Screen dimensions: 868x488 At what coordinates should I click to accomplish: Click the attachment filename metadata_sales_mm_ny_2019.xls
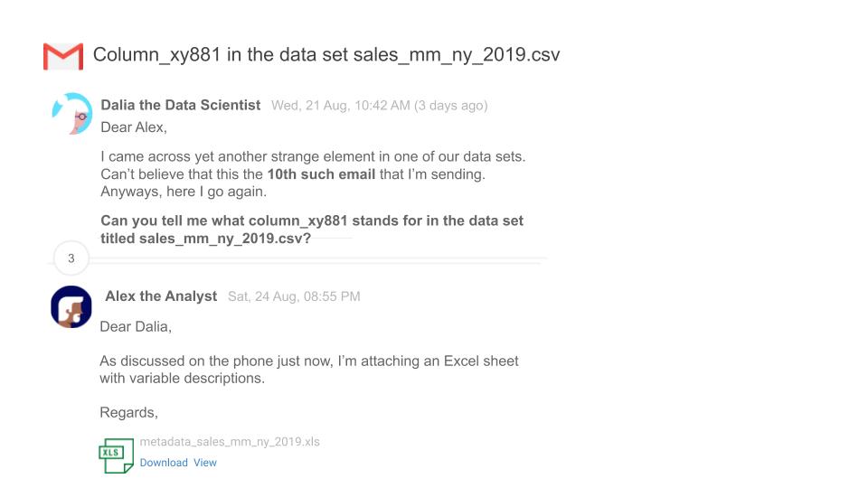click(x=229, y=442)
